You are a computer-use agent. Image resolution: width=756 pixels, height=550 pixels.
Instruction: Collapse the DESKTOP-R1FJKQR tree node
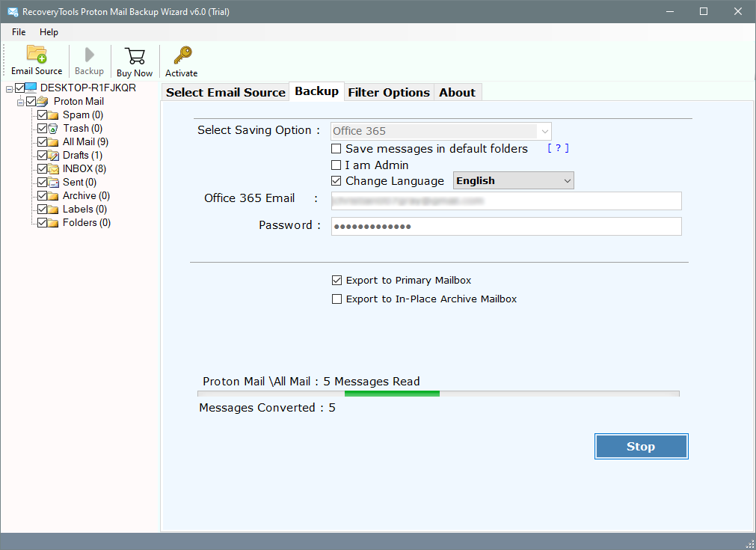9,89
